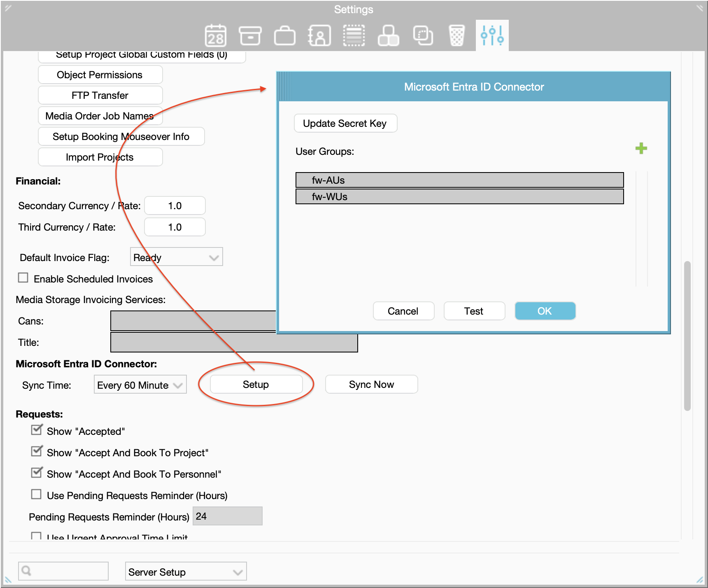Open the stacked blocks objects icon
708x588 pixels.
point(389,35)
